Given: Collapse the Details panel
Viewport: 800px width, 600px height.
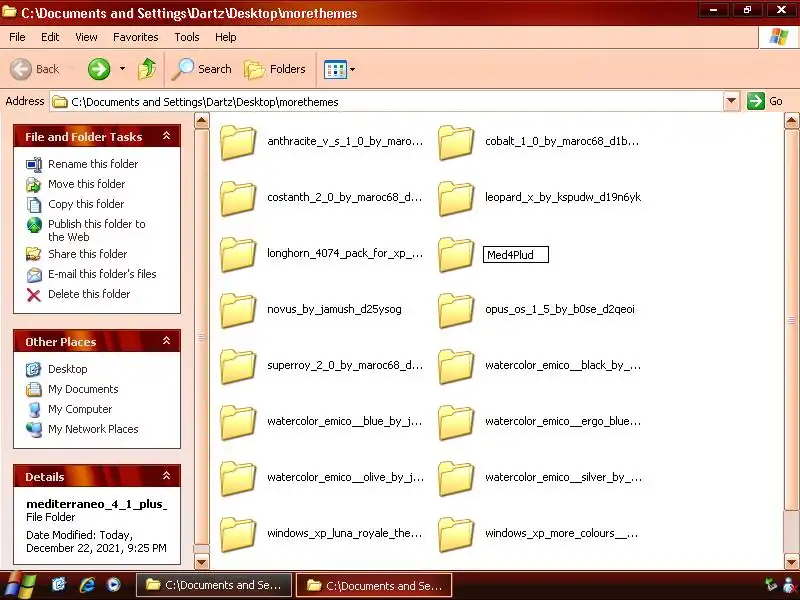Looking at the screenshot, I should (x=166, y=476).
